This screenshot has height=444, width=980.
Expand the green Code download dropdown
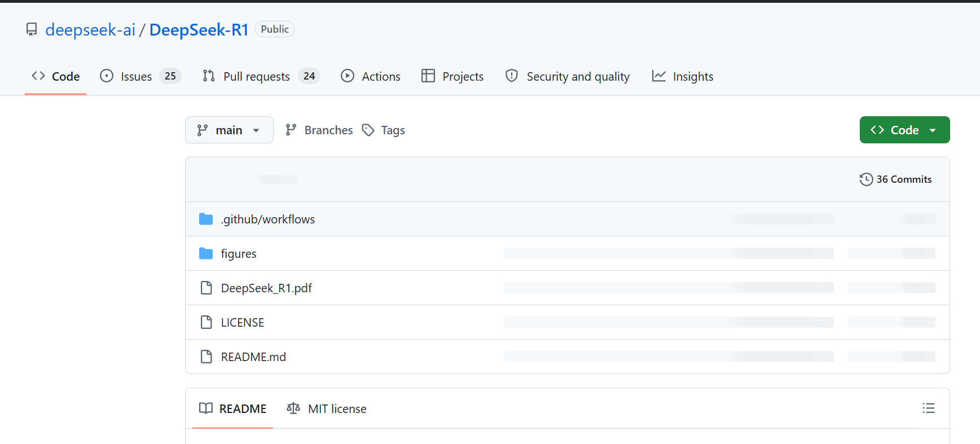(904, 130)
